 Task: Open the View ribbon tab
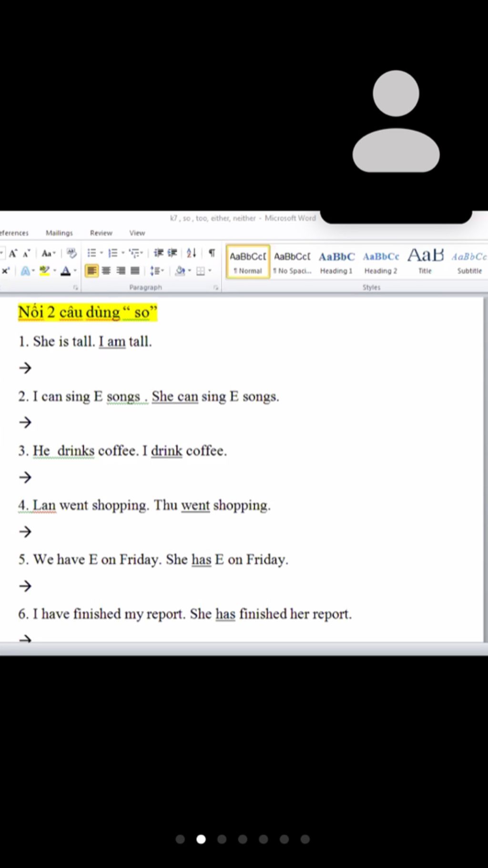click(x=137, y=233)
